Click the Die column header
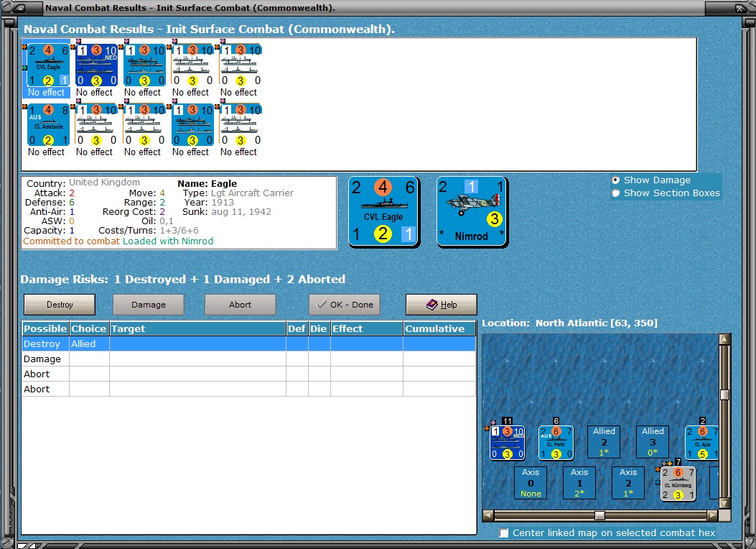This screenshot has height=549, width=756. click(x=319, y=328)
